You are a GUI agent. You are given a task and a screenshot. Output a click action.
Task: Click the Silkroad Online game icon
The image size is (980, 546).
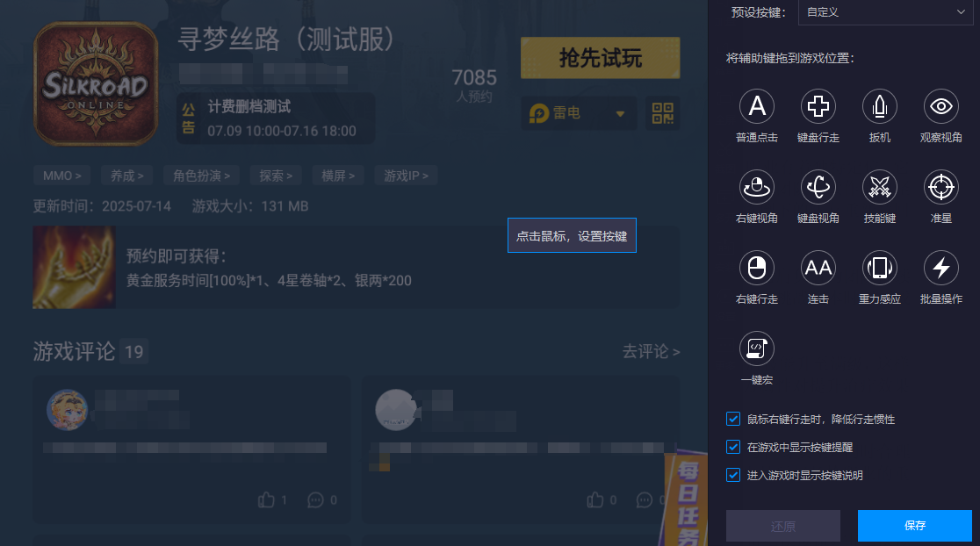pos(96,83)
